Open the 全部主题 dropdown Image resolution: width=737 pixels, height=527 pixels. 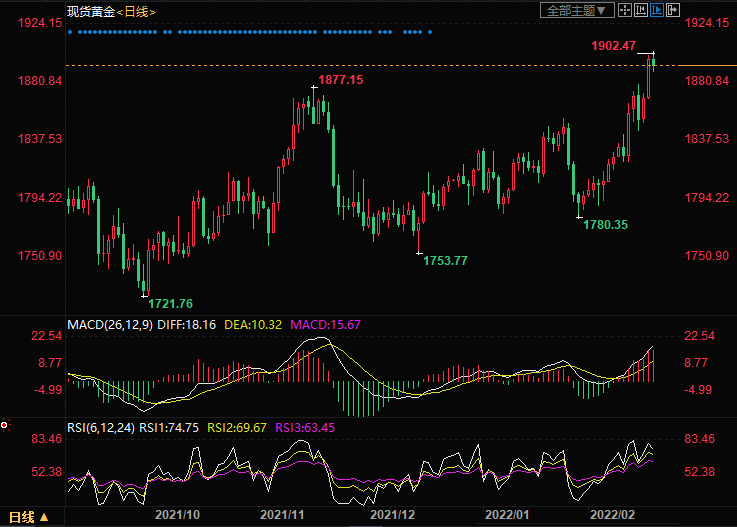click(x=574, y=10)
